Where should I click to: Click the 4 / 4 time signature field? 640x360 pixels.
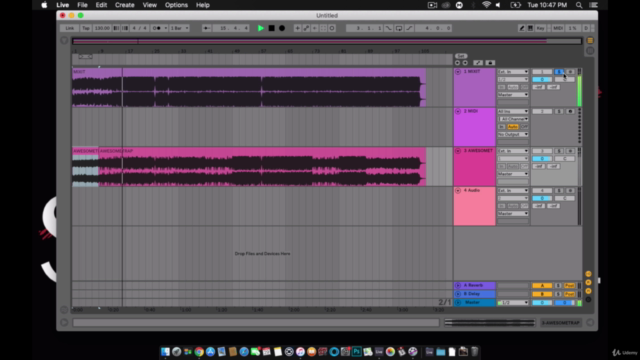tap(139, 28)
